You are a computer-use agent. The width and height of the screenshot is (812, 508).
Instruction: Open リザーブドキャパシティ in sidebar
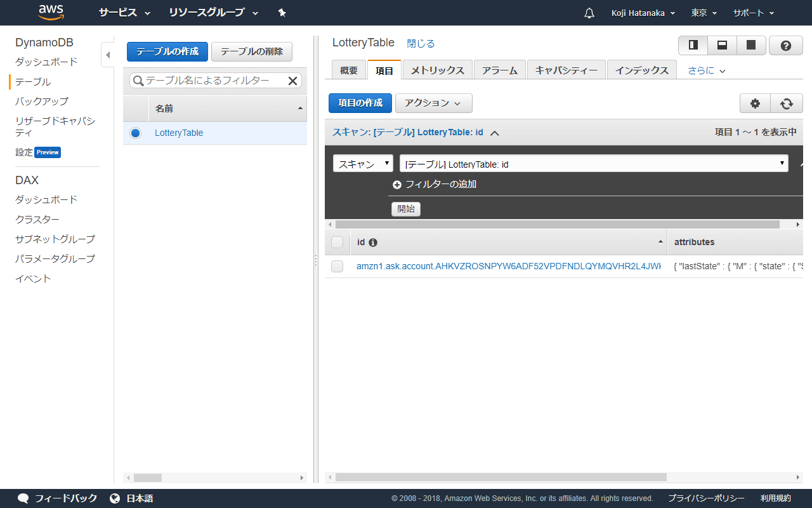tap(55, 127)
